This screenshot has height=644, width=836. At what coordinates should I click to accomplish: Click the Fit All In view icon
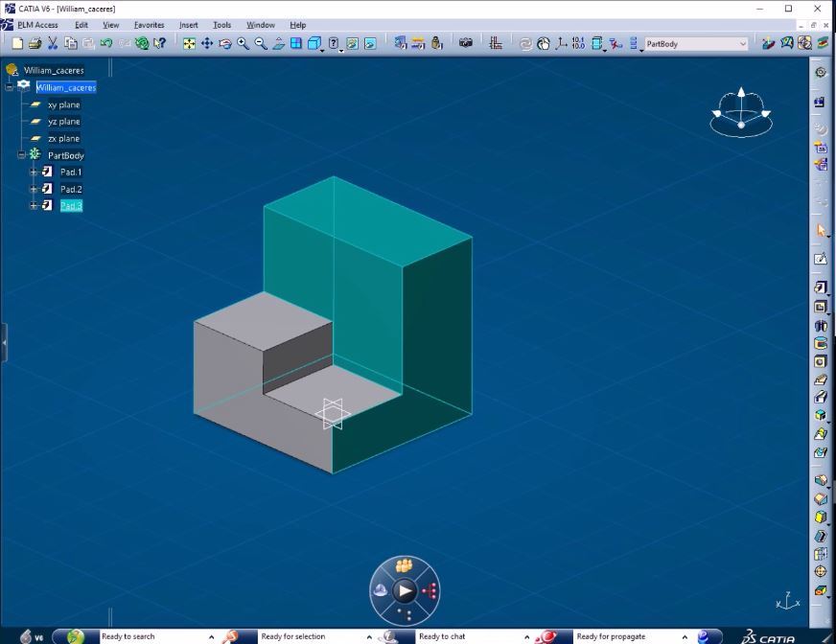tap(189, 43)
